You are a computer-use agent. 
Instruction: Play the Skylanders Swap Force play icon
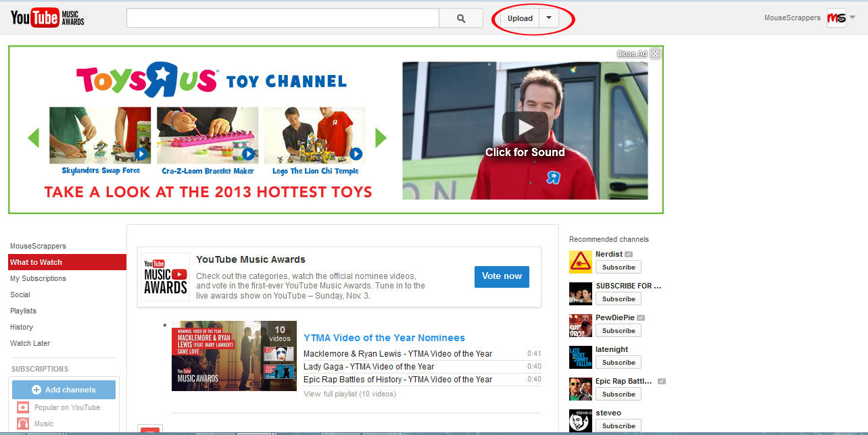[141, 154]
